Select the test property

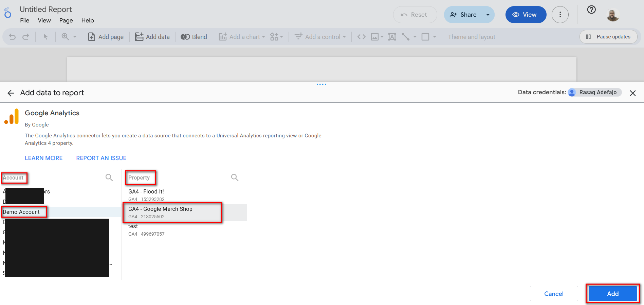184,230
